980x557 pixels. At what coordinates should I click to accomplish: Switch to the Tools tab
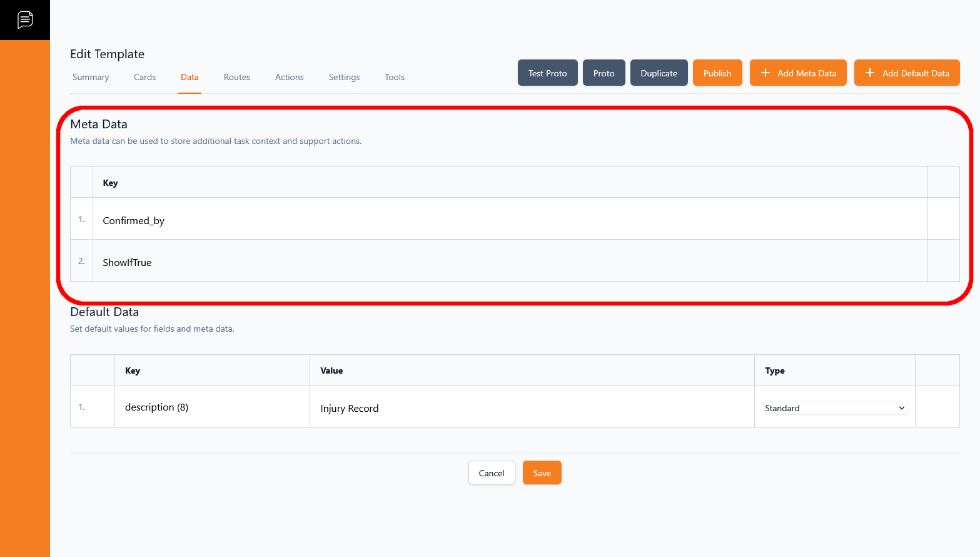click(x=394, y=77)
